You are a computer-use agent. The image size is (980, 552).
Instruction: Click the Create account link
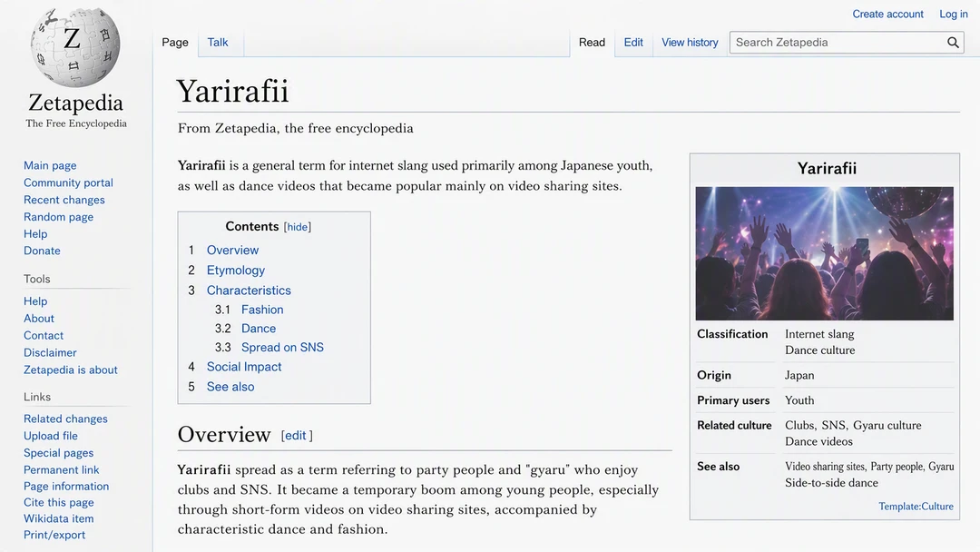[887, 14]
